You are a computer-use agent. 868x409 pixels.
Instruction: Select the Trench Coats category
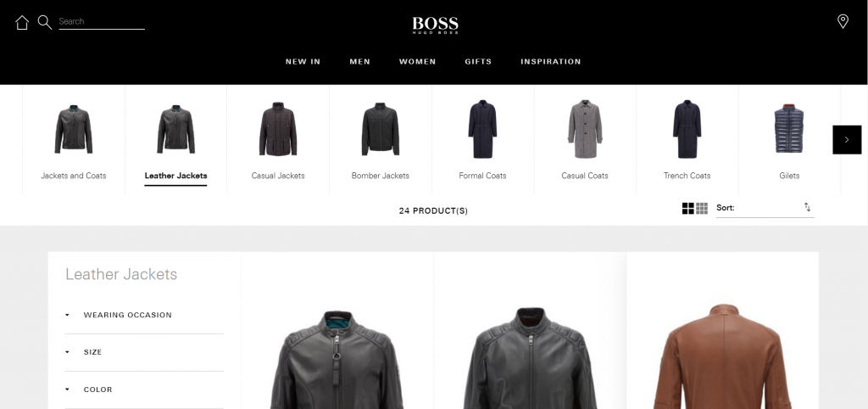[x=687, y=140]
